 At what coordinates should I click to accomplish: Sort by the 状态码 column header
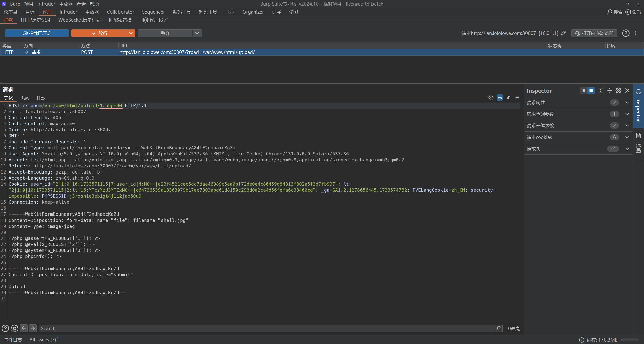[576, 46]
